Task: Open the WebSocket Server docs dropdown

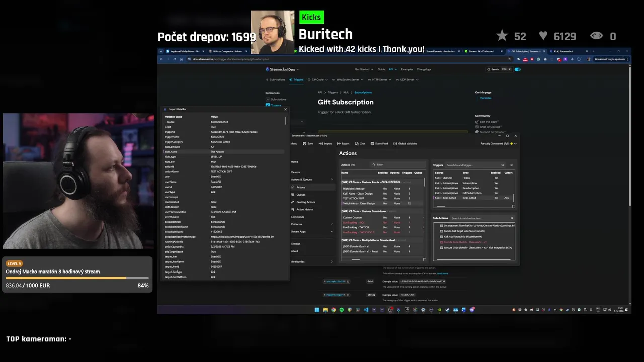Action: 347,79
